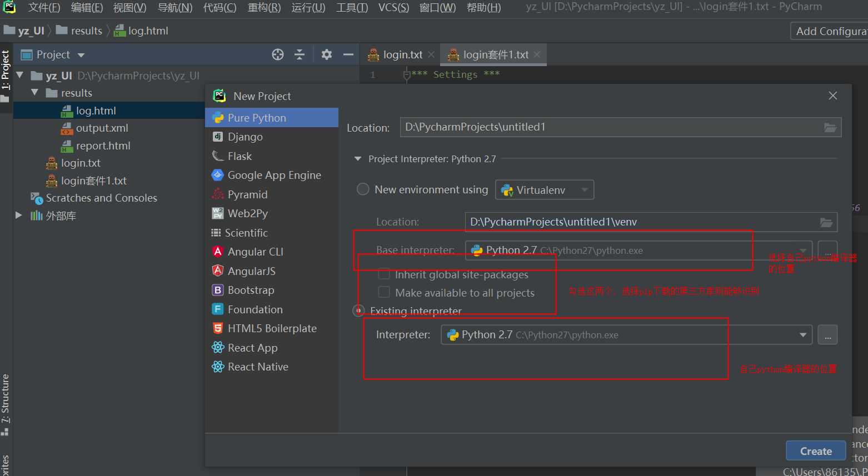This screenshot has height=476, width=868.
Task: Expand the 外部库 external libraries node
Action: point(19,215)
